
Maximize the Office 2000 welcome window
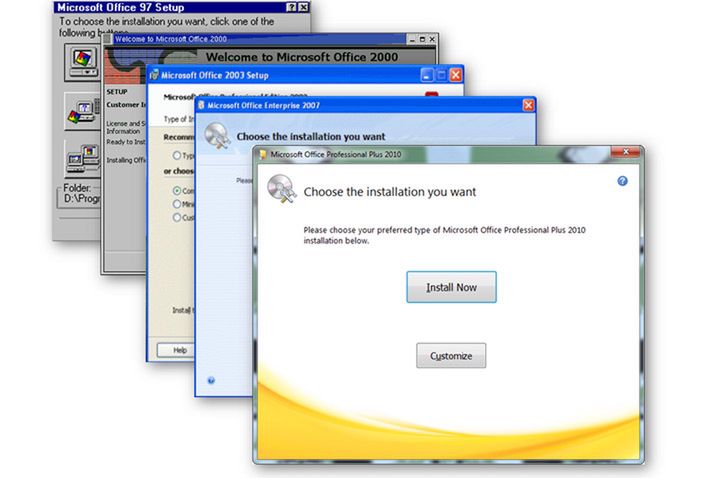tap(422, 39)
